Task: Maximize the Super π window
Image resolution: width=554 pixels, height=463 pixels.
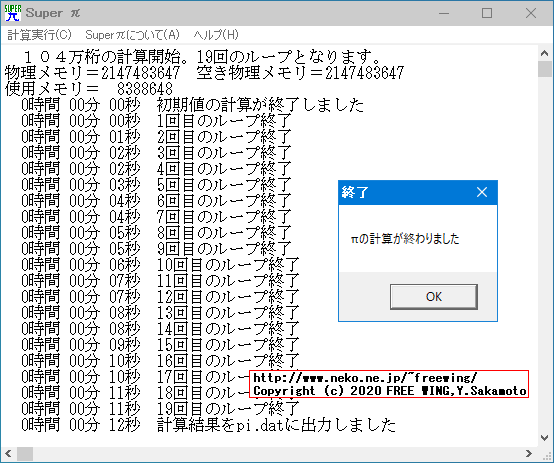Action: tap(487, 13)
